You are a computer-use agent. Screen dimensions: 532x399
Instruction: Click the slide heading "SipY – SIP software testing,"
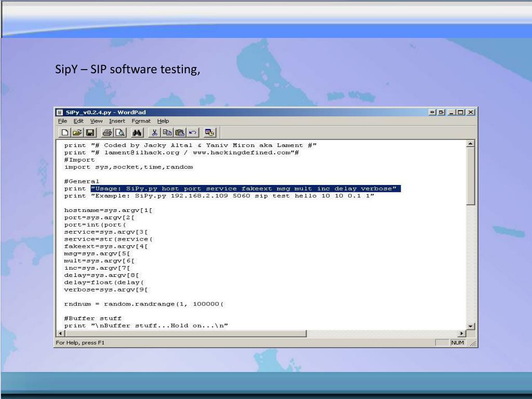tap(128, 69)
